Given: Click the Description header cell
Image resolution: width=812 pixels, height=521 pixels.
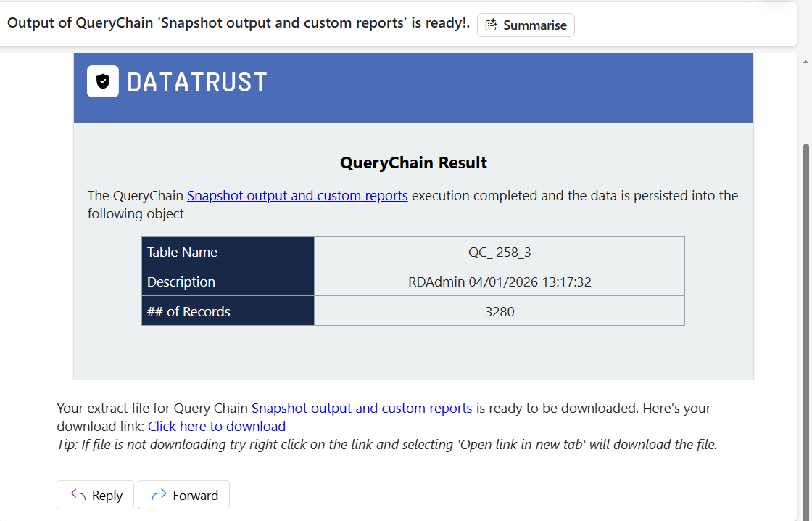Looking at the screenshot, I should 228,282.
